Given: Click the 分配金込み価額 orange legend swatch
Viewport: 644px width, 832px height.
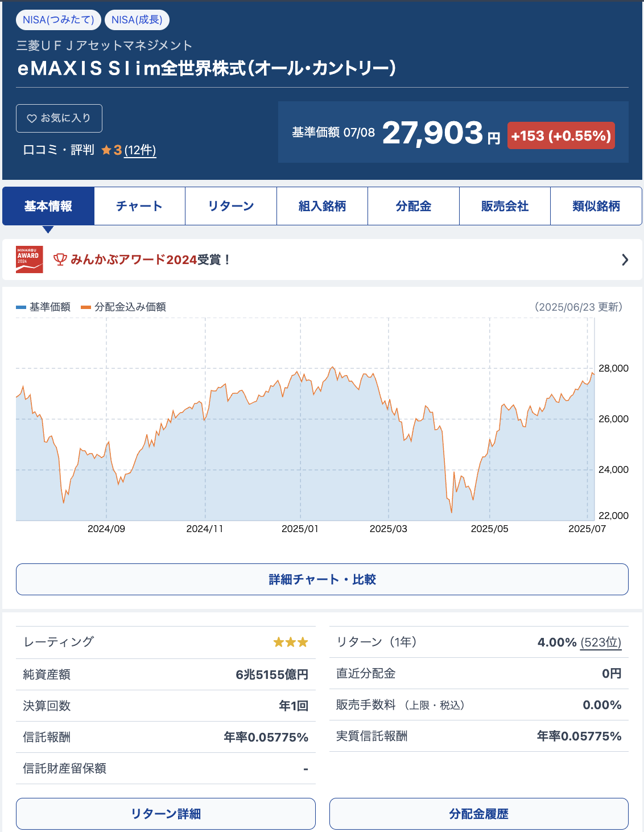Looking at the screenshot, I should (x=86, y=307).
